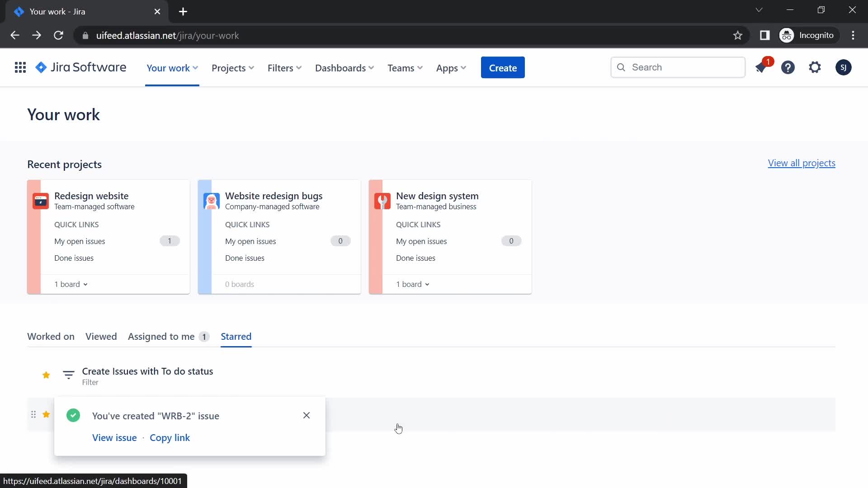
Task: Click the Recent projects heading
Action: pyautogui.click(x=64, y=164)
